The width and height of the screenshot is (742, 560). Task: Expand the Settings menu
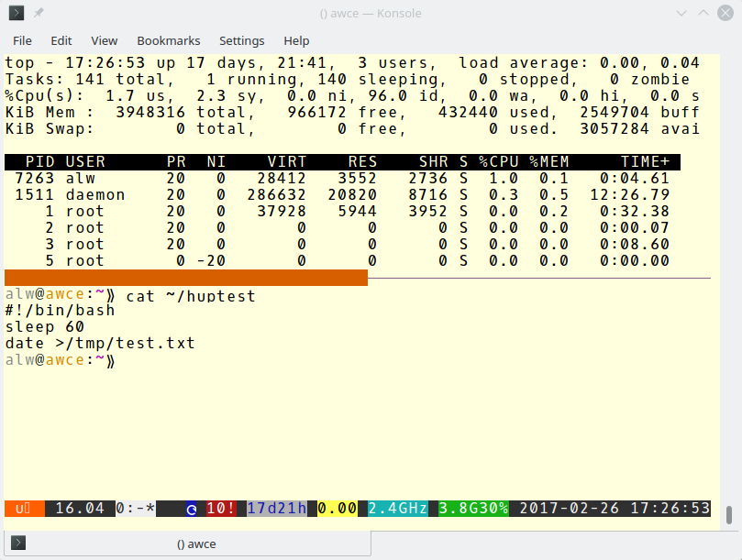[241, 40]
